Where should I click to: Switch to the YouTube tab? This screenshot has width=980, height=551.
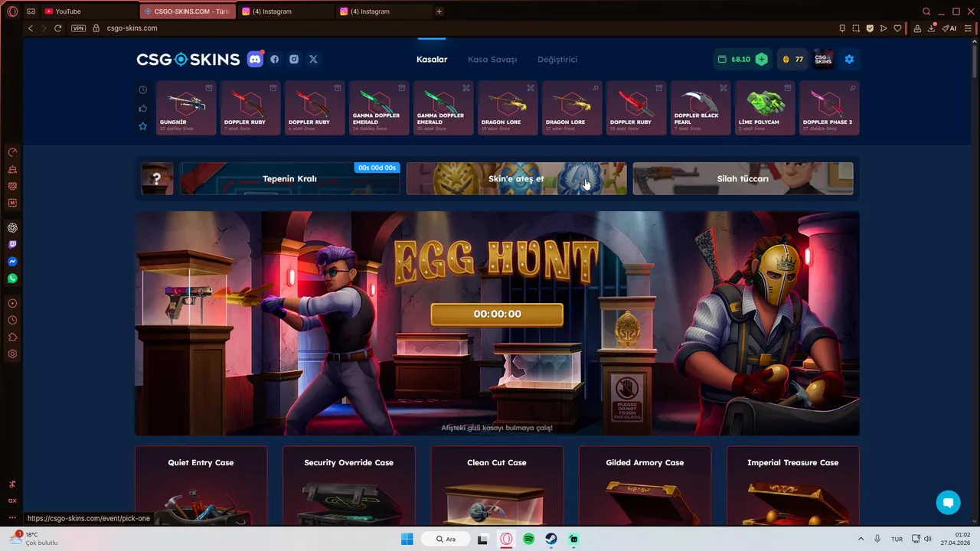[90, 11]
